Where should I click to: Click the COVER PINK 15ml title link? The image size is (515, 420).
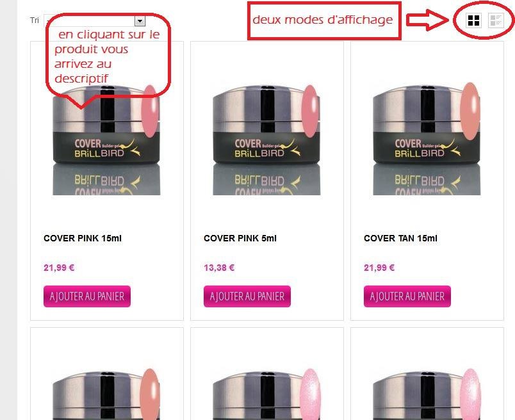pos(83,238)
